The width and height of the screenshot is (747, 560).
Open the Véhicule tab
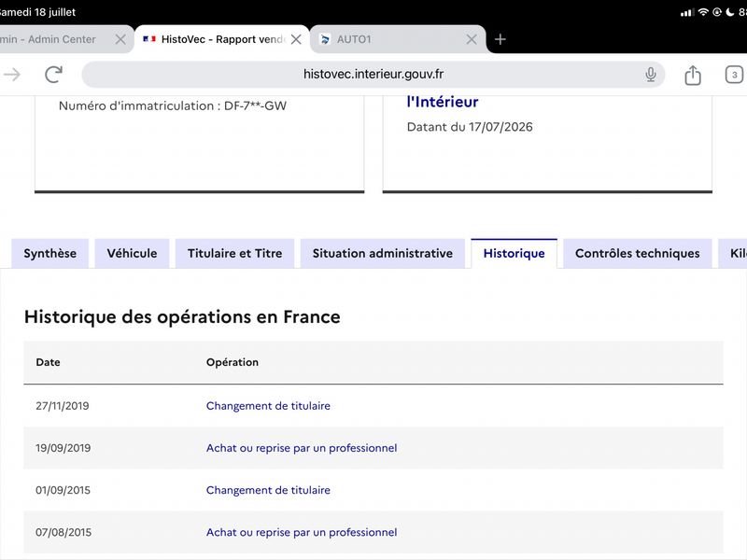coord(132,253)
